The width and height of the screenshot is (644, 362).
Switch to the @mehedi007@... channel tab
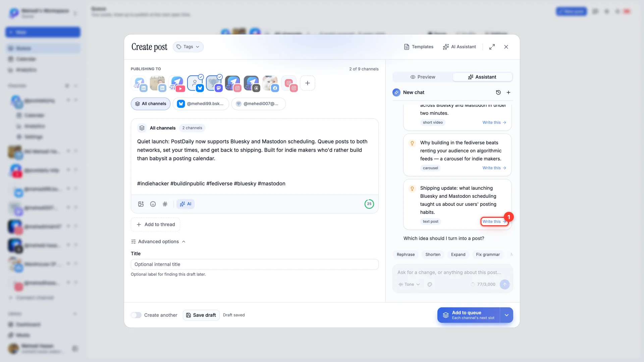(x=258, y=104)
